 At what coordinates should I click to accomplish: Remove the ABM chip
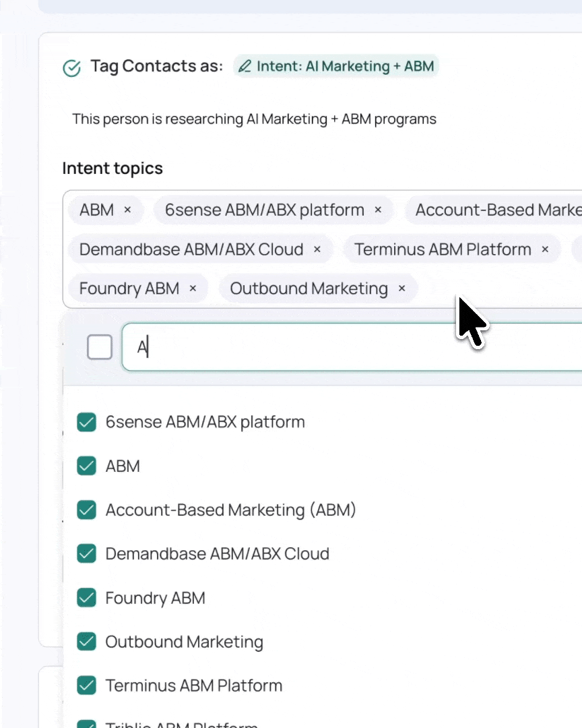tap(127, 210)
